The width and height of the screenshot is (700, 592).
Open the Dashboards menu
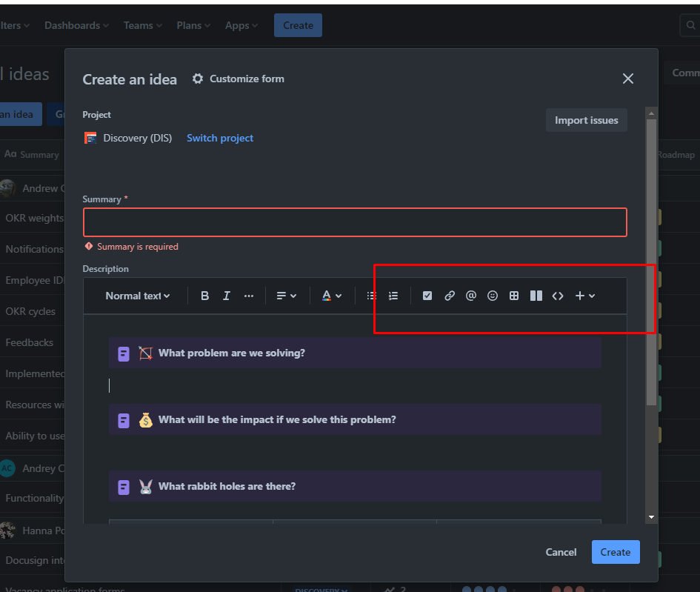pos(76,25)
